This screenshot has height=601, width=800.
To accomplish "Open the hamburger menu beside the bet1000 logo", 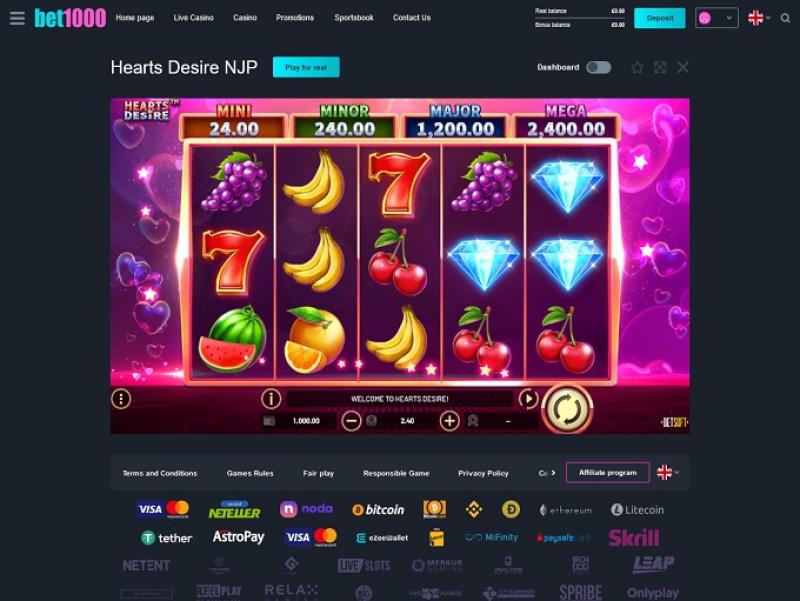I will (x=17, y=18).
